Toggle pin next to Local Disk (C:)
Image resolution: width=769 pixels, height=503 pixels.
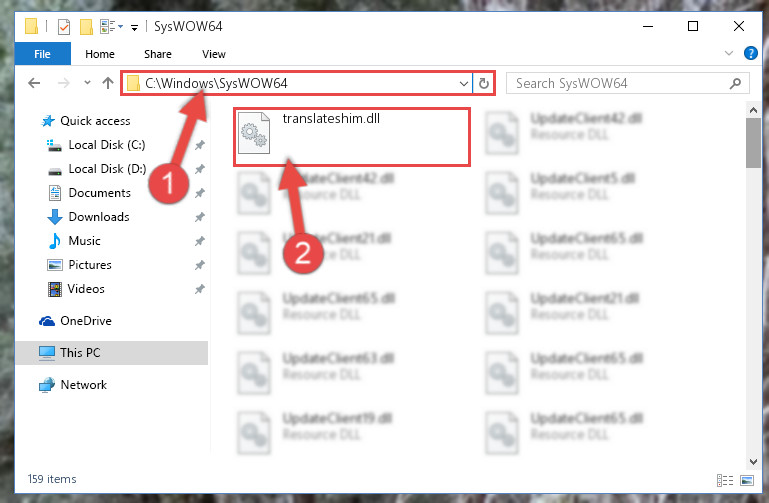[200, 145]
